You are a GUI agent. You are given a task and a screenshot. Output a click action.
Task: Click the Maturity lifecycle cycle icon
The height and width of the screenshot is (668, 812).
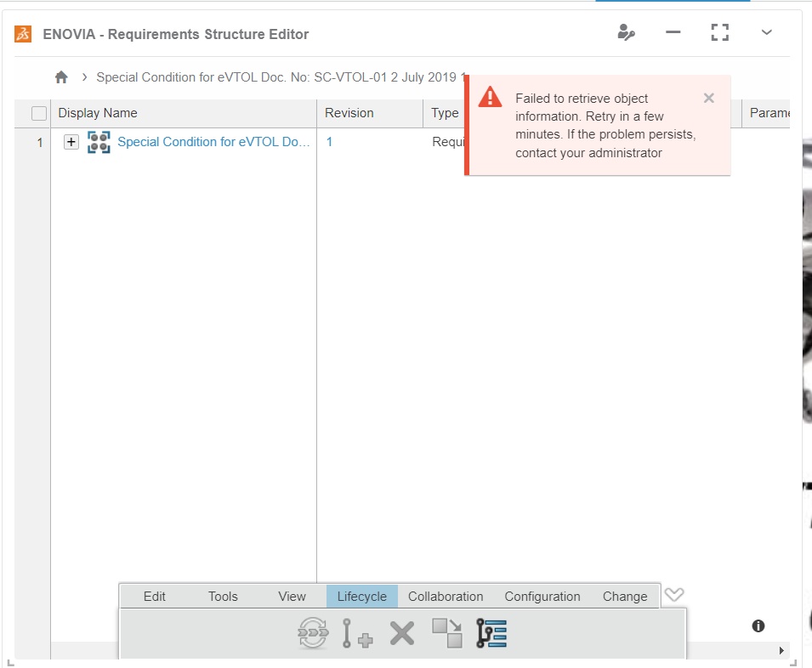pos(313,633)
